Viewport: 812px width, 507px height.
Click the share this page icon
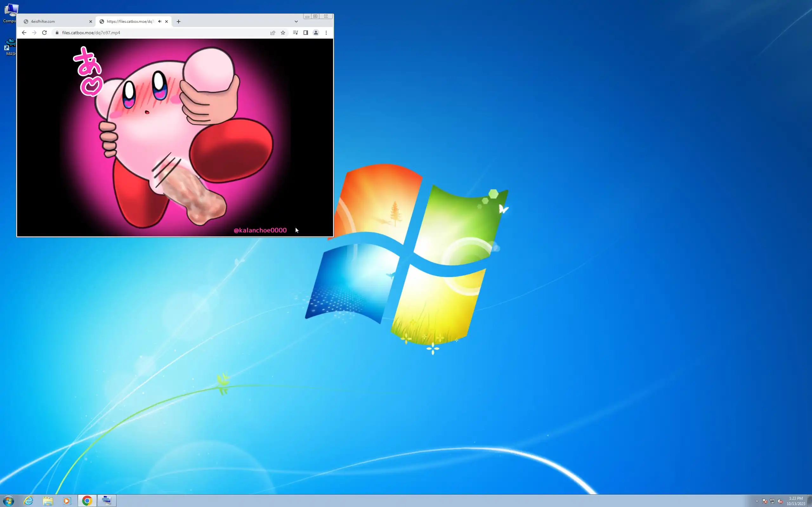[x=273, y=33]
